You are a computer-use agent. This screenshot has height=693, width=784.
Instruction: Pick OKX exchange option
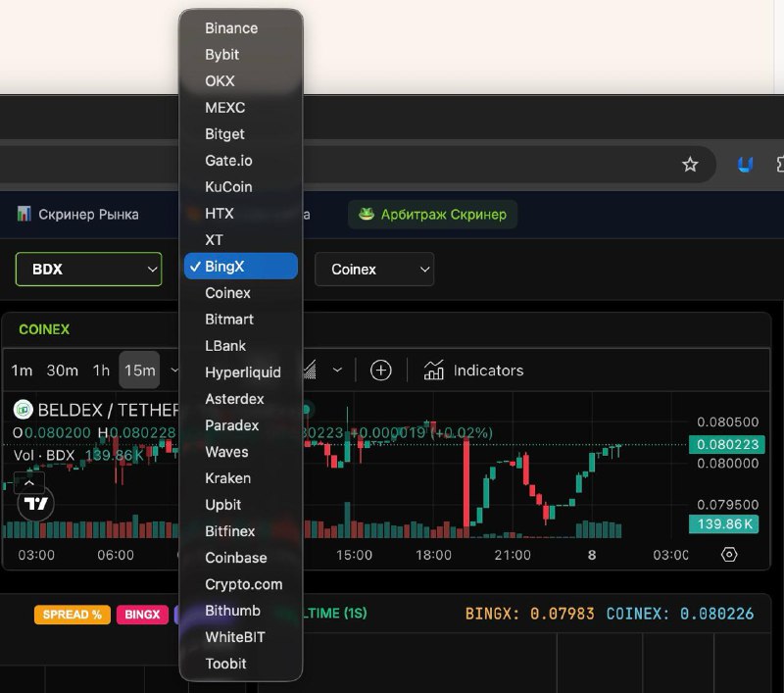pos(240,81)
